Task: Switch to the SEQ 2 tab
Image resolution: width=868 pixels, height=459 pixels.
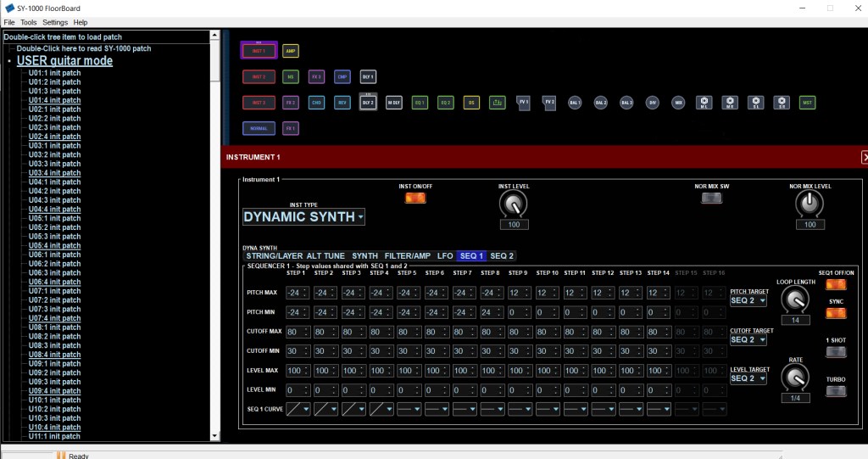Action: click(x=502, y=256)
